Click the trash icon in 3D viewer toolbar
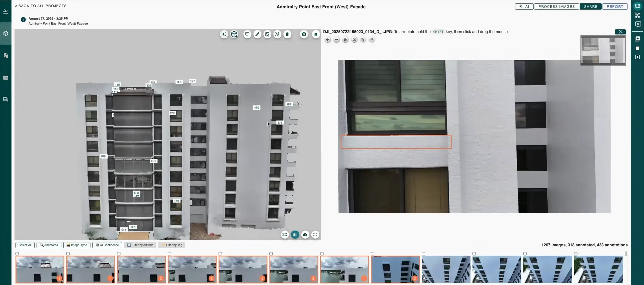 [x=287, y=34]
